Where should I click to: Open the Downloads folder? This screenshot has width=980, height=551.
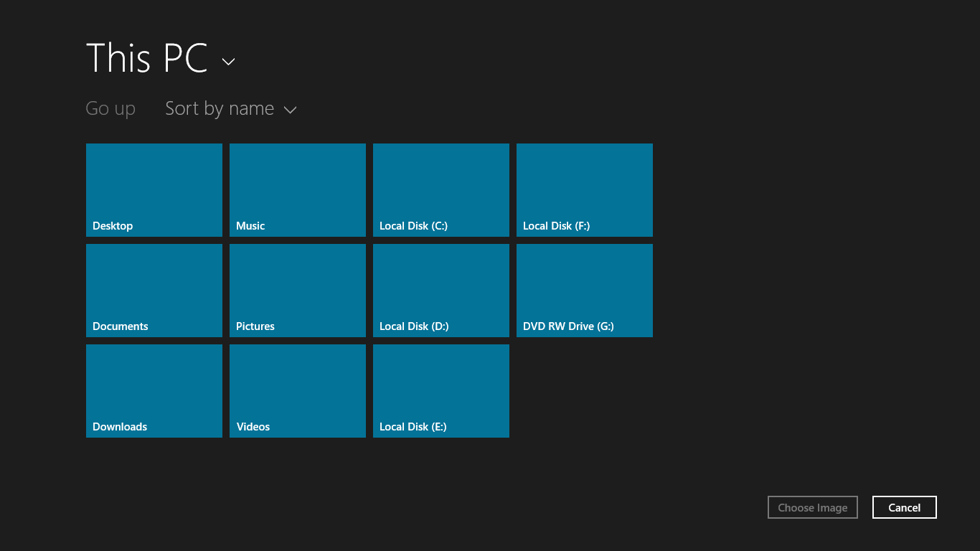tap(154, 391)
